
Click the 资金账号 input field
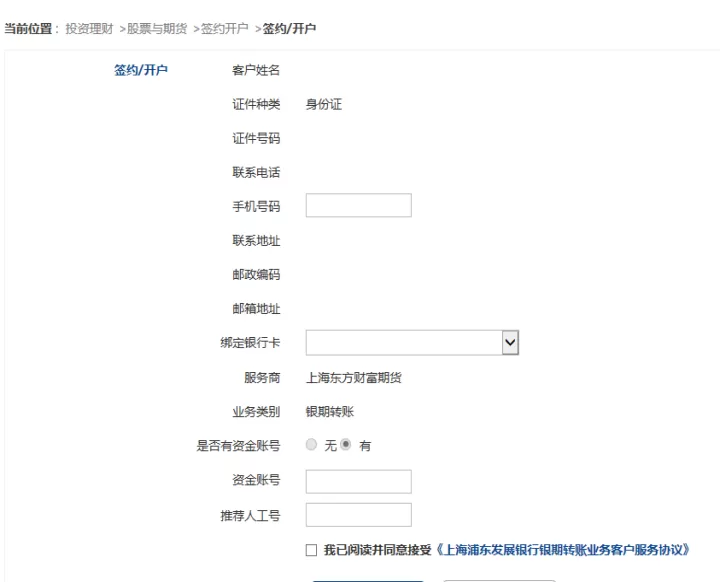359,481
